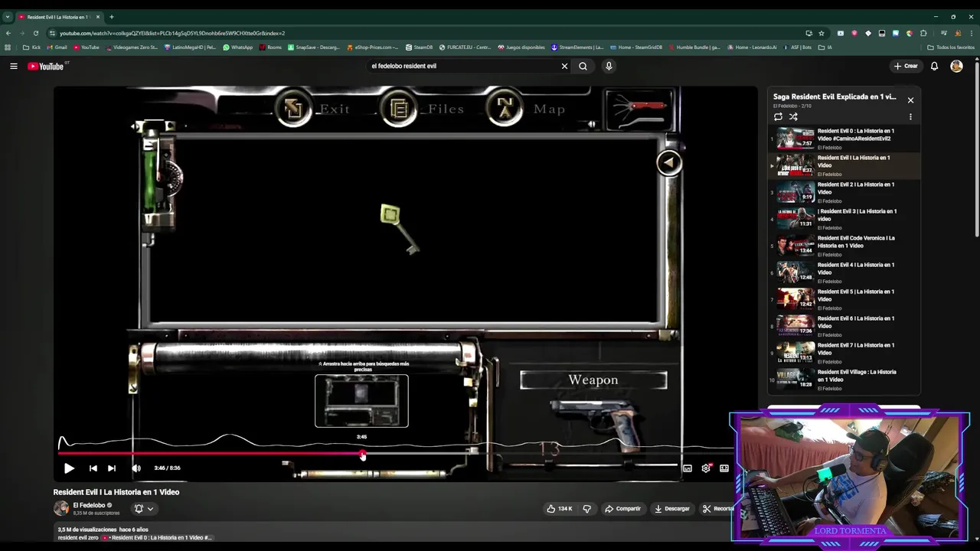Open YouTube notifications bell
Screen dimensions: 980x551
coord(934,66)
